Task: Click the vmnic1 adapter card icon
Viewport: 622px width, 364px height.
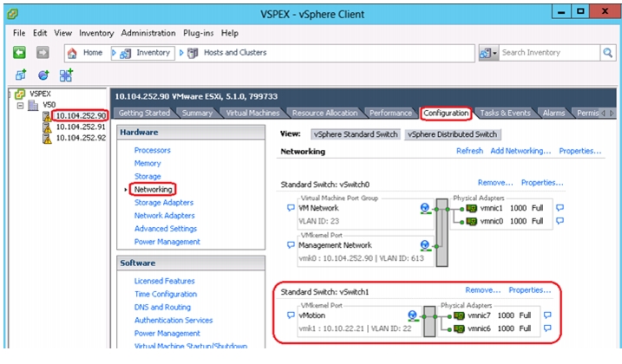Action: point(471,208)
